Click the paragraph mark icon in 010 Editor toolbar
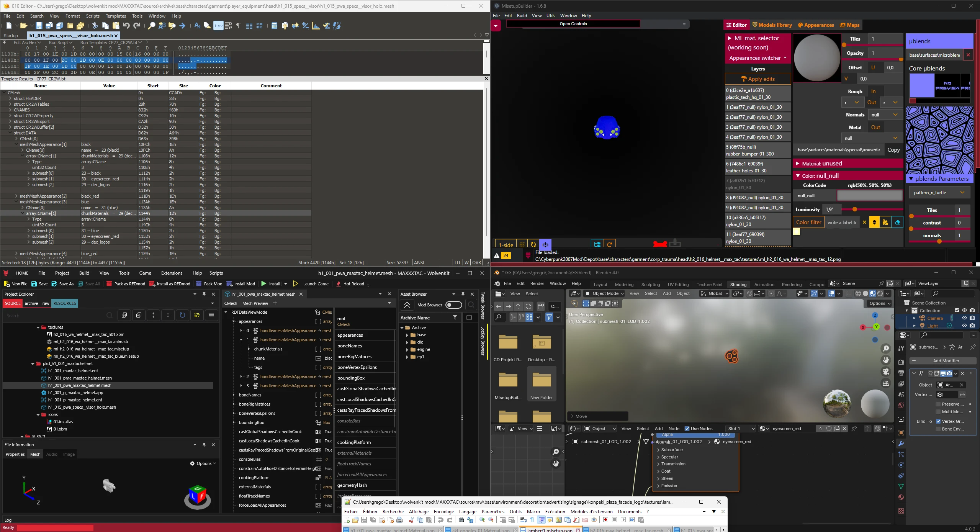Viewport: 980px width, 532px height. pos(239,26)
